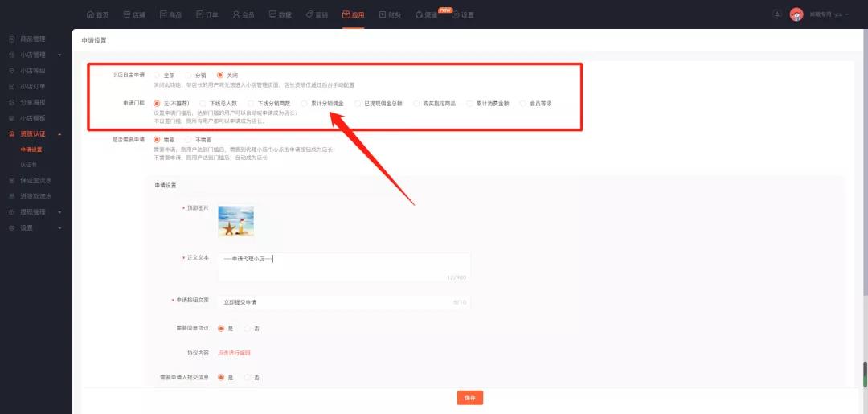Click the 分享海报 sidebar icon
Viewport: 868px width, 414px height.
(11, 102)
